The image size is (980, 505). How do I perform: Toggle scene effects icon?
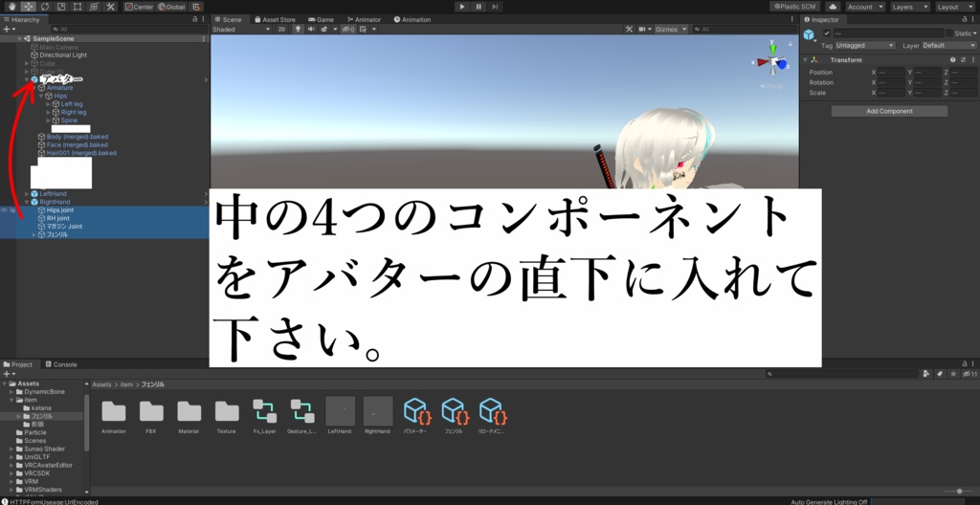(x=325, y=30)
